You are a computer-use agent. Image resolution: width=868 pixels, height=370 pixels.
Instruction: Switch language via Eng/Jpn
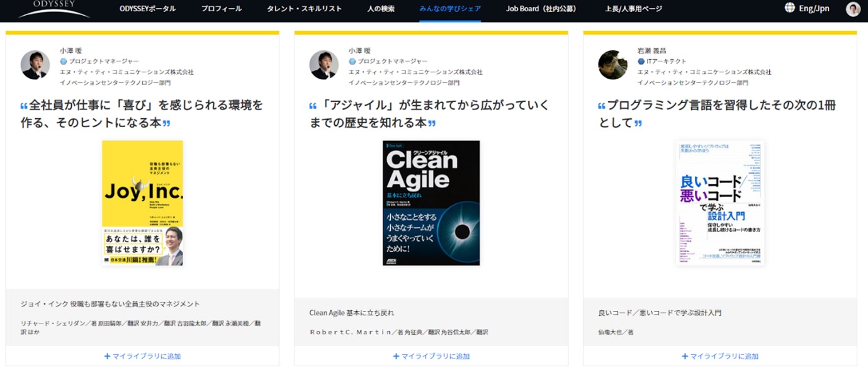click(813, 9)
